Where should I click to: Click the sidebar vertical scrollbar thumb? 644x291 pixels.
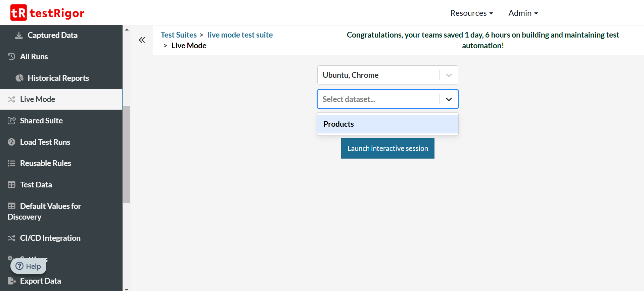(x=127, y=154)
